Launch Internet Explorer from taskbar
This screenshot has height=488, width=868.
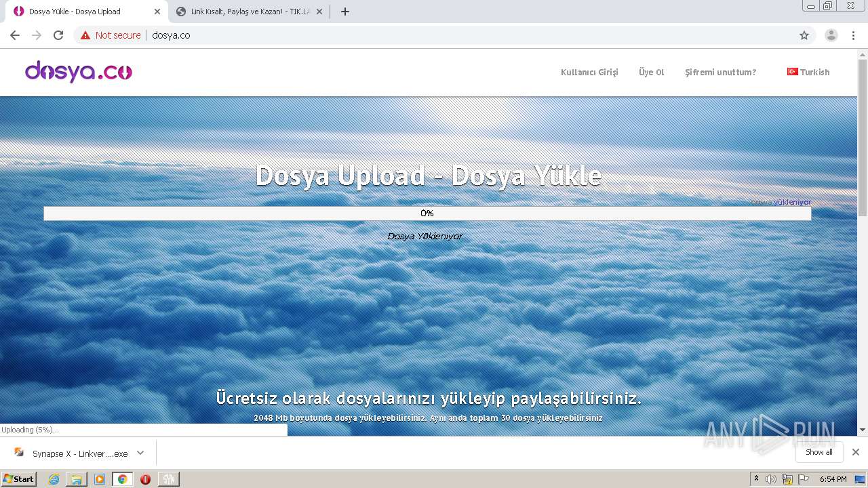54,479
